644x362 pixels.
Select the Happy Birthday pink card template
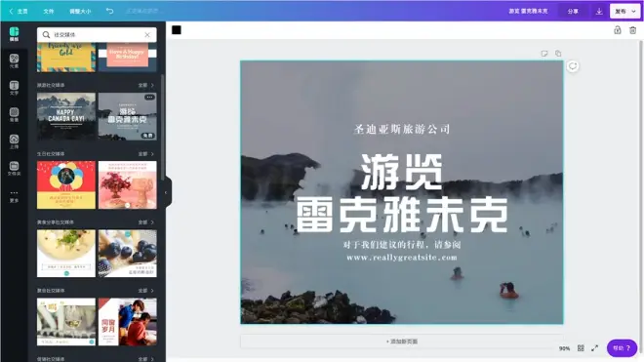[127, 58]
